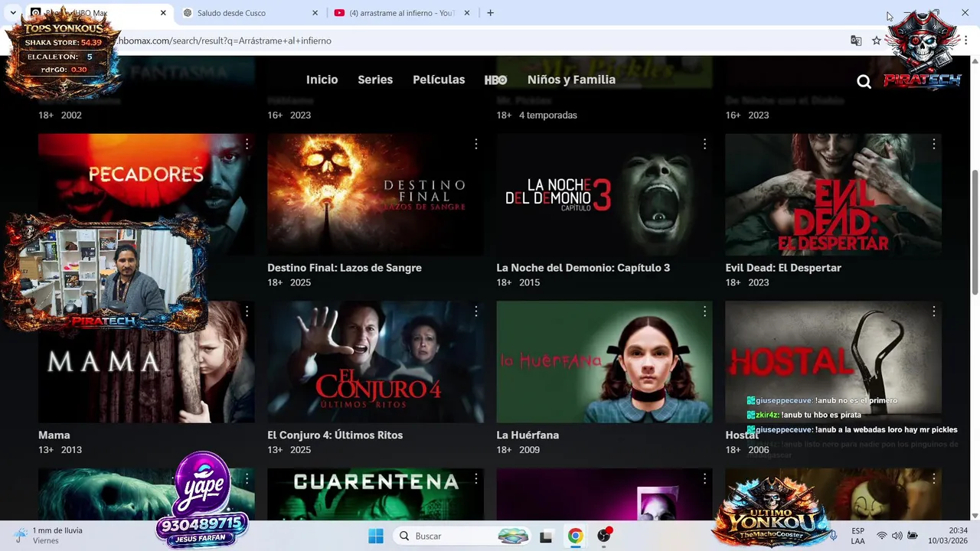This screenshot has height=551, width=980.
Task: Close the Saludo desde Cusco tab
Action: coord(315,13)
